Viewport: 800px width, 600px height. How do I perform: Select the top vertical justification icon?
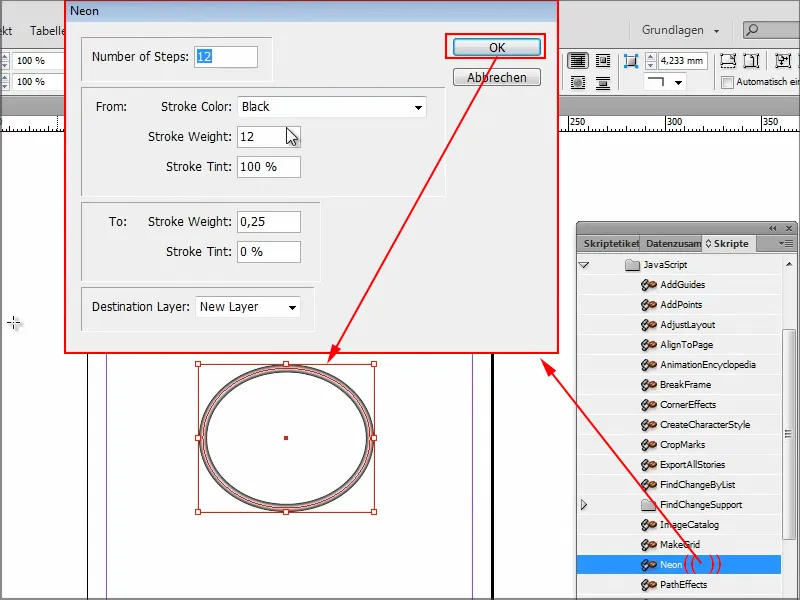[578, 61]
